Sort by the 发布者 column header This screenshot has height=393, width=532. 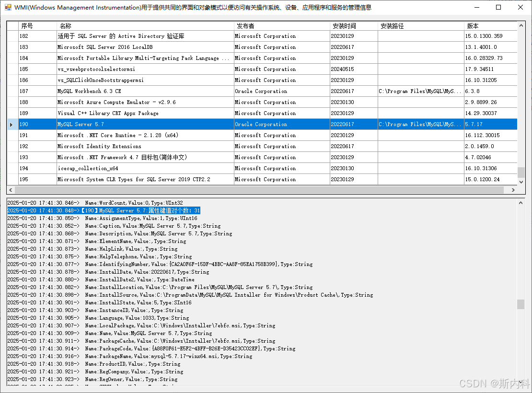coord(282,26)
